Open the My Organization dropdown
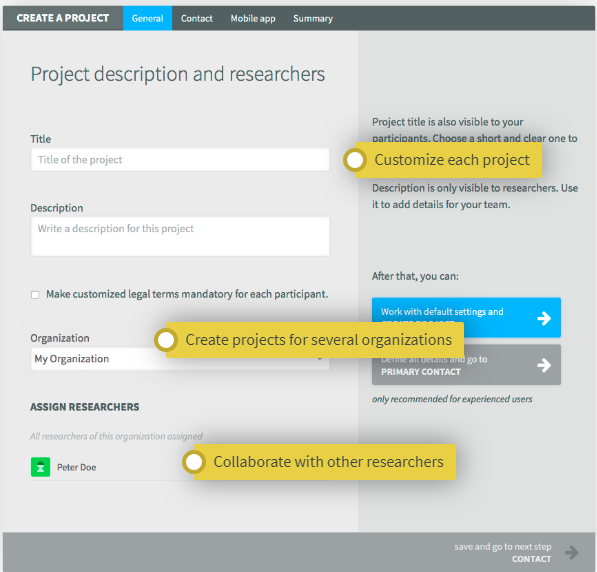The height and width of the screenshot is (572, 597). coord(180,359)
